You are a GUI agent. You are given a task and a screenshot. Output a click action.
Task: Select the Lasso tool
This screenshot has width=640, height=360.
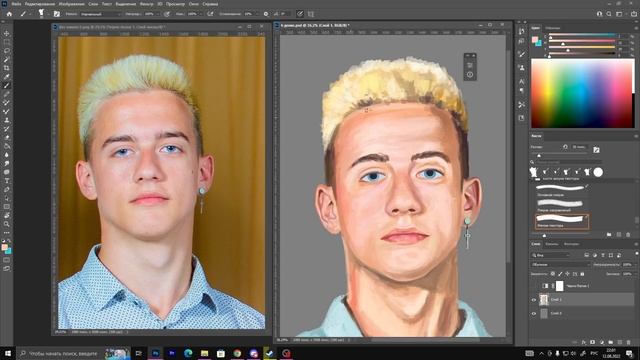[x=7, y=51]
